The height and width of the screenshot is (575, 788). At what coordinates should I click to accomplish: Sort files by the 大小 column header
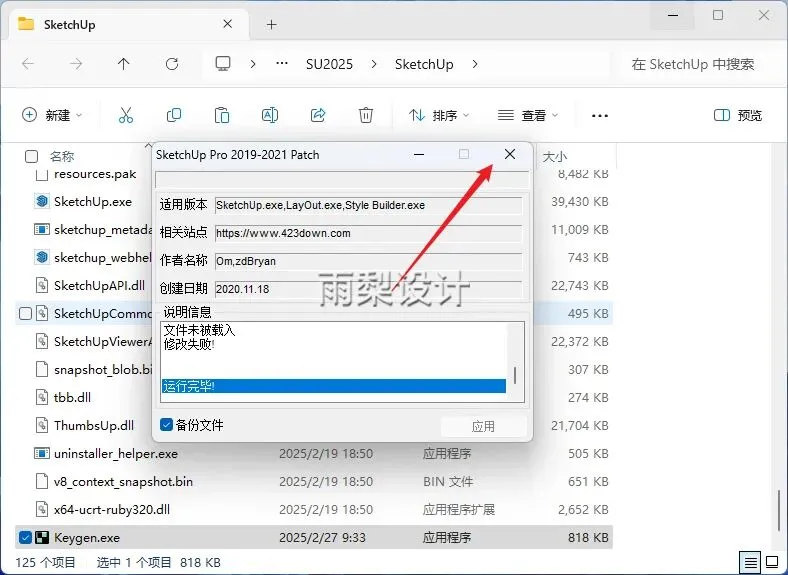554,156
